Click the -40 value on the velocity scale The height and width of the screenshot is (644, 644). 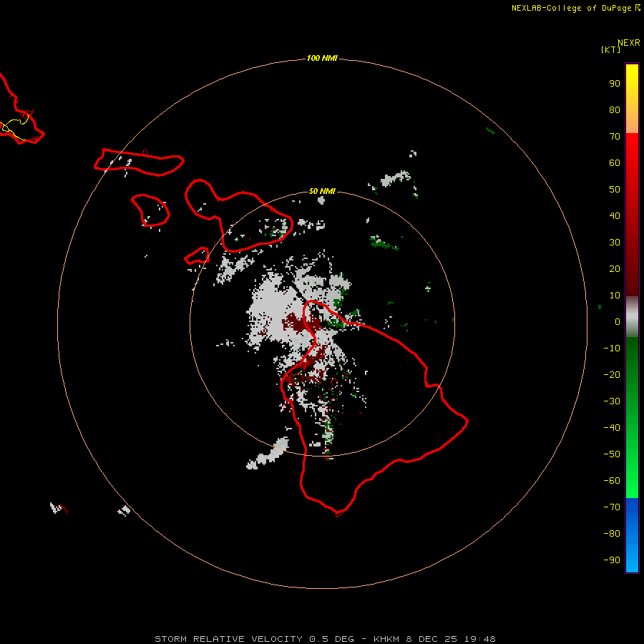[x=612, y=428]
